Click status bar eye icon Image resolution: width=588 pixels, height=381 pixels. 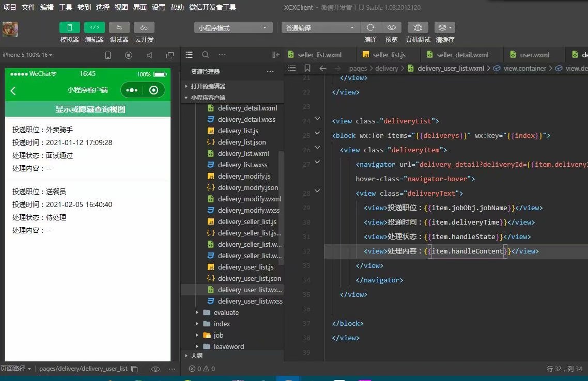[x=155, y=369]
